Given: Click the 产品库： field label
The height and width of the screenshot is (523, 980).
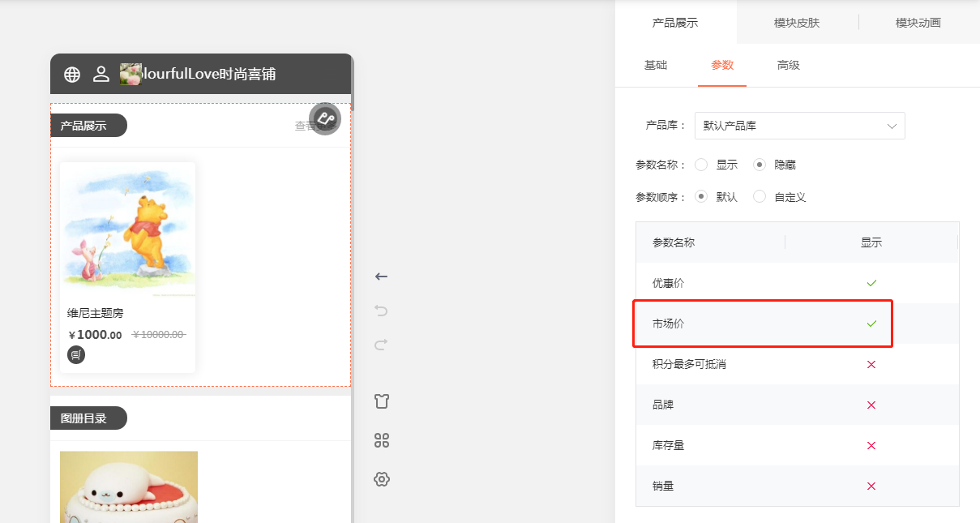Looking at the screenshot, I should click(x=665, y=126).
